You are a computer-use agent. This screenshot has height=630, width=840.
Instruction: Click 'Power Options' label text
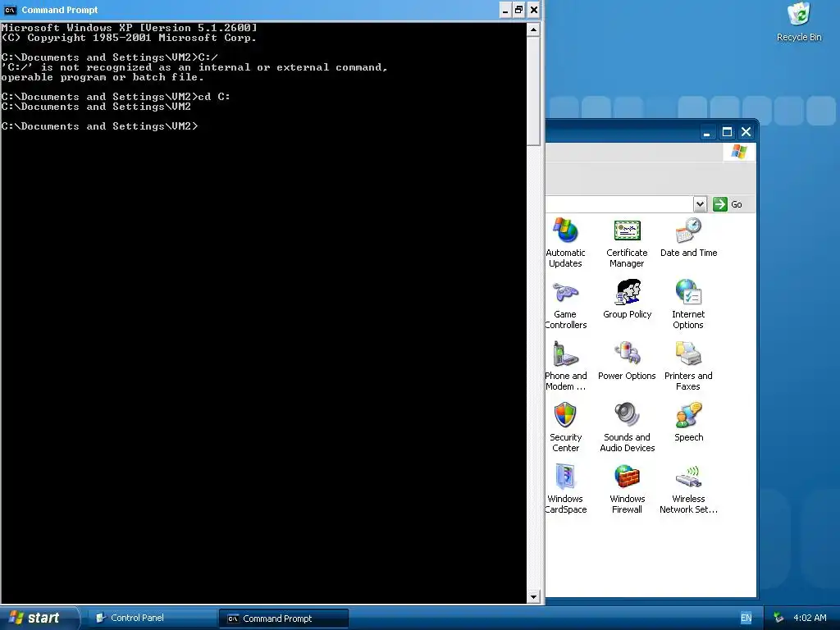tap(627, 376)
